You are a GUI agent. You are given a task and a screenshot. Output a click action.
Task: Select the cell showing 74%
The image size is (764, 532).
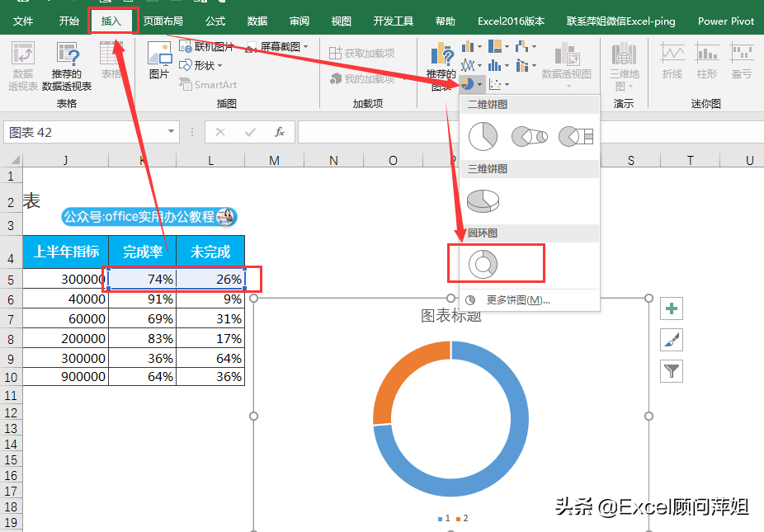(x=142, y=279)
